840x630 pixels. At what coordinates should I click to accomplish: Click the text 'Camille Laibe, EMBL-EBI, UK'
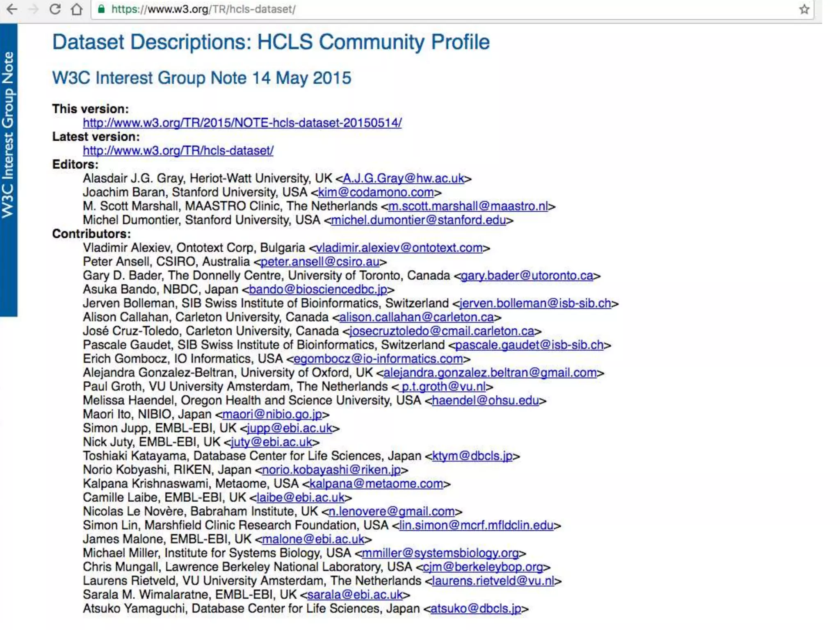click(x=164, y=498)
